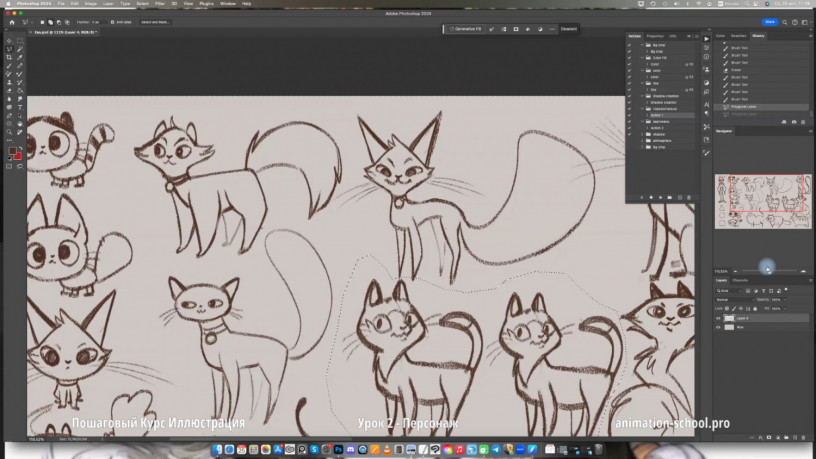The image size is (816, 459).
Task: Play the selected action in Actions panel
Action: [661, 197]
